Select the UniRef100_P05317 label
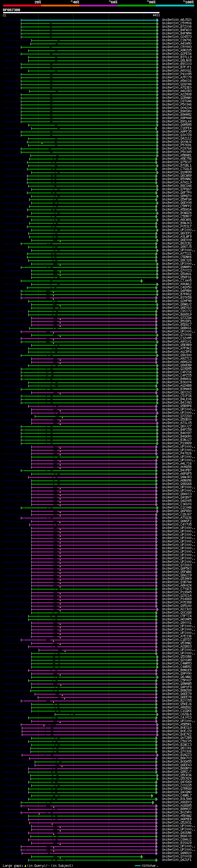 pos(177,226)
